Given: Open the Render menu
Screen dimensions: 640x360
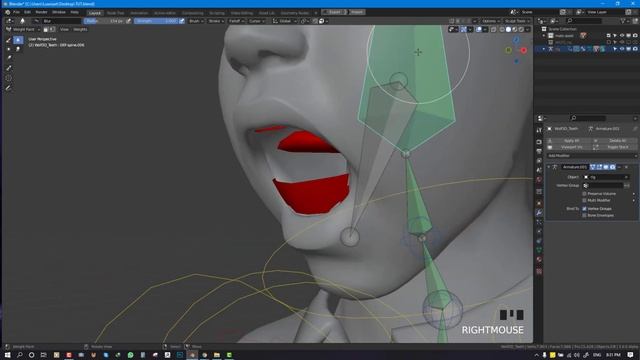Looking at the screenshot, I should [41, 12].
